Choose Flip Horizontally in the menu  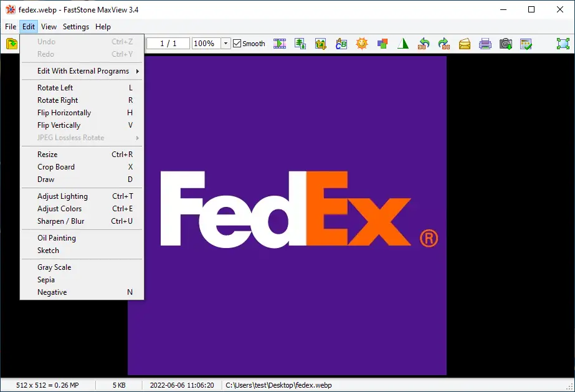click(82, 113)
